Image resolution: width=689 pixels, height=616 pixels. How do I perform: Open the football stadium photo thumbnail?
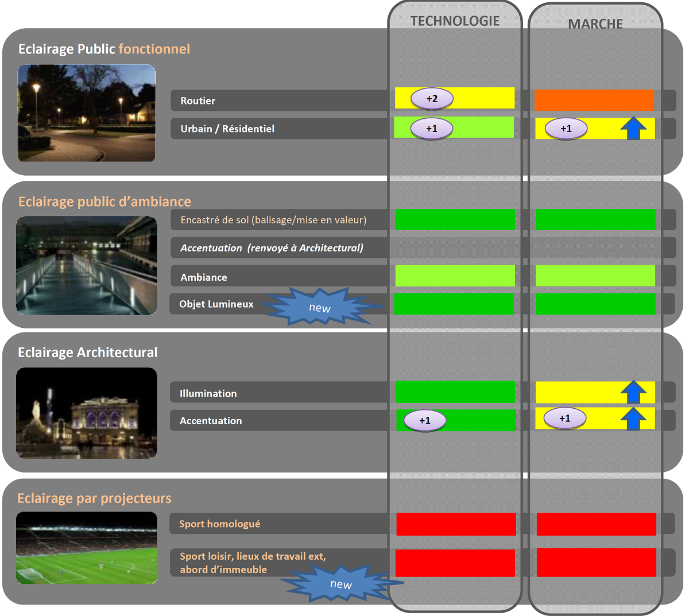(87, 548)
